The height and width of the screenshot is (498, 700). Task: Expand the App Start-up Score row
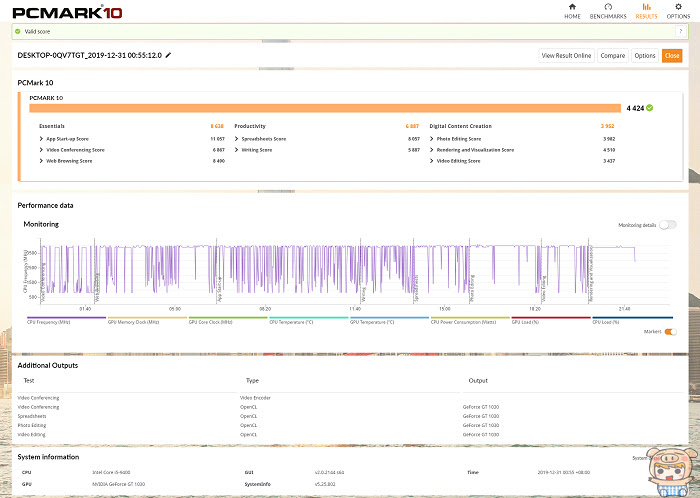point(41,139)
